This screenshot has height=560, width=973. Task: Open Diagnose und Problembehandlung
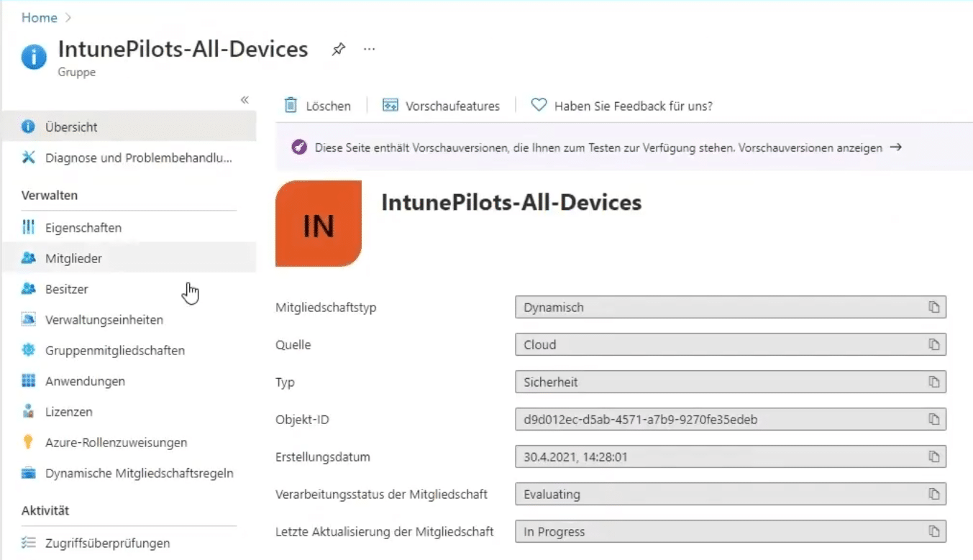[128, 157]
